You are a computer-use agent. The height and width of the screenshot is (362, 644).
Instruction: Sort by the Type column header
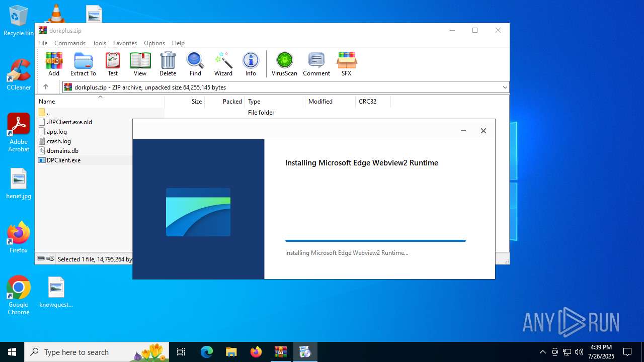275,102
